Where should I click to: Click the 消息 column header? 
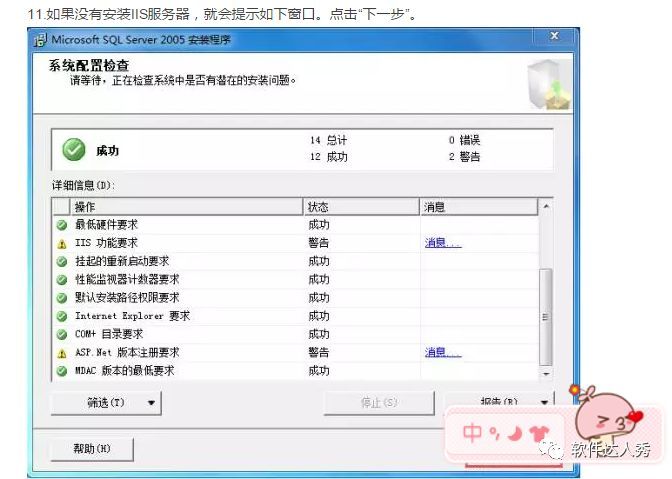(479, 207)
